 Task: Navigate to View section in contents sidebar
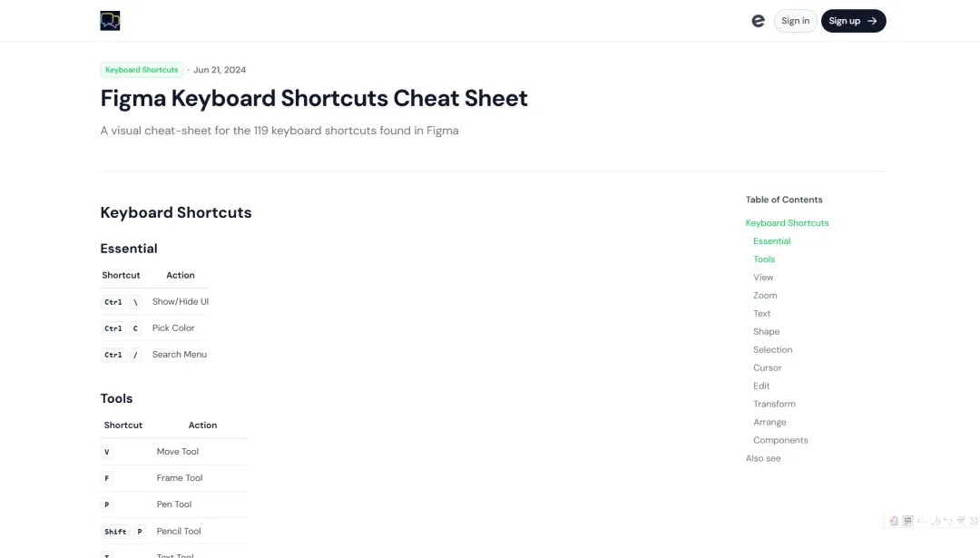pyautogui.click(x=763, y=277)
